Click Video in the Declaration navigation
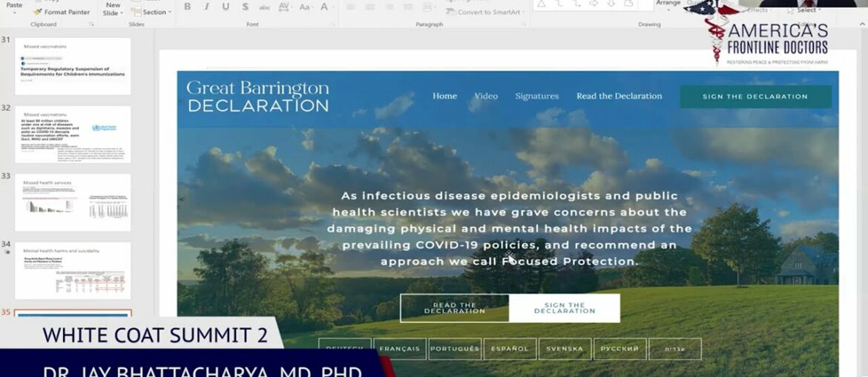 click(486, 96)
